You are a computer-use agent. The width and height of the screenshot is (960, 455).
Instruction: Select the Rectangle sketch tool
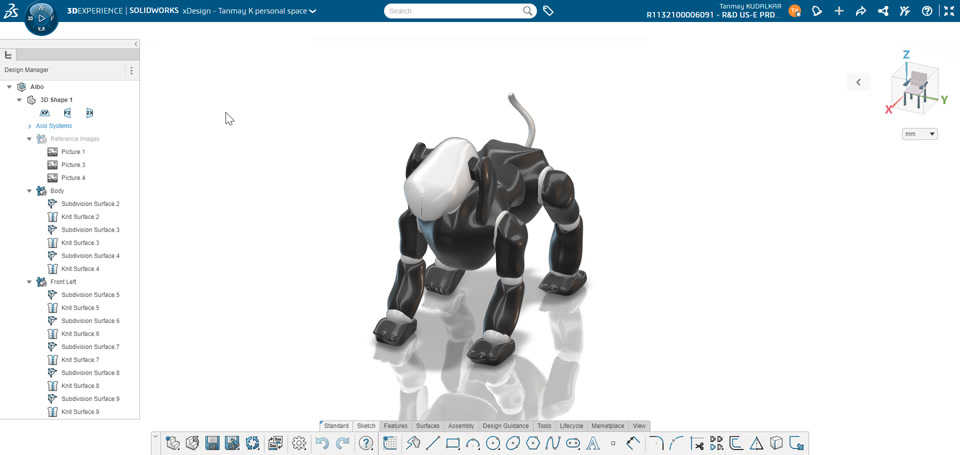coord(453,443)
